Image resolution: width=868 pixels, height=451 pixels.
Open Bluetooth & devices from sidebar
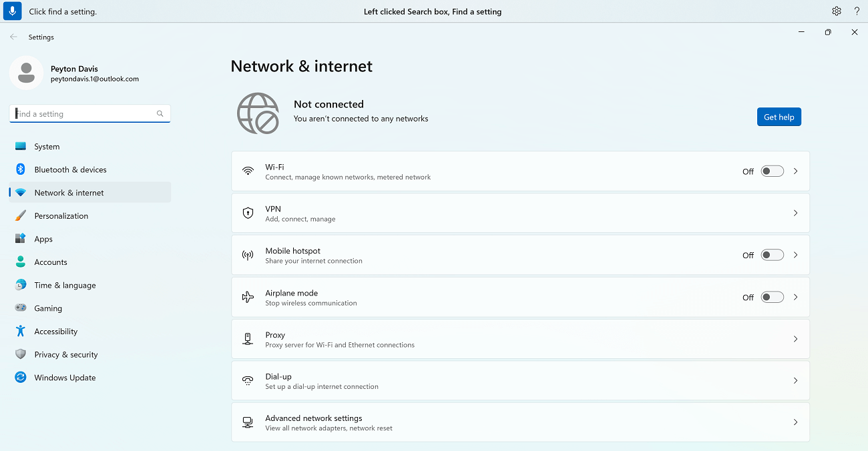(22, 169)
